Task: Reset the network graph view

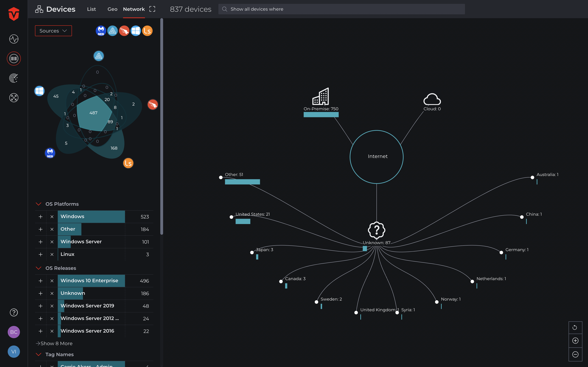Action: (x=575, y=328)
